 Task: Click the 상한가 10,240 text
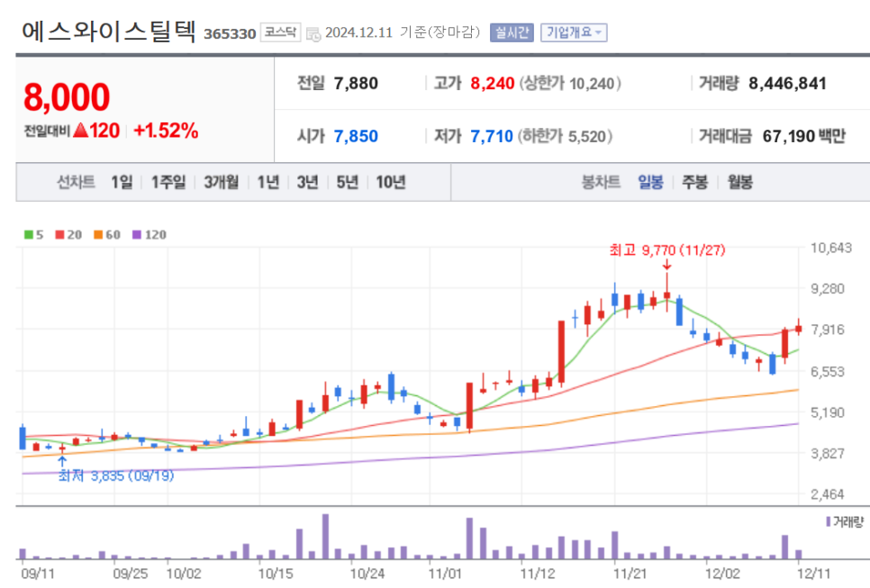pos(570,83)
